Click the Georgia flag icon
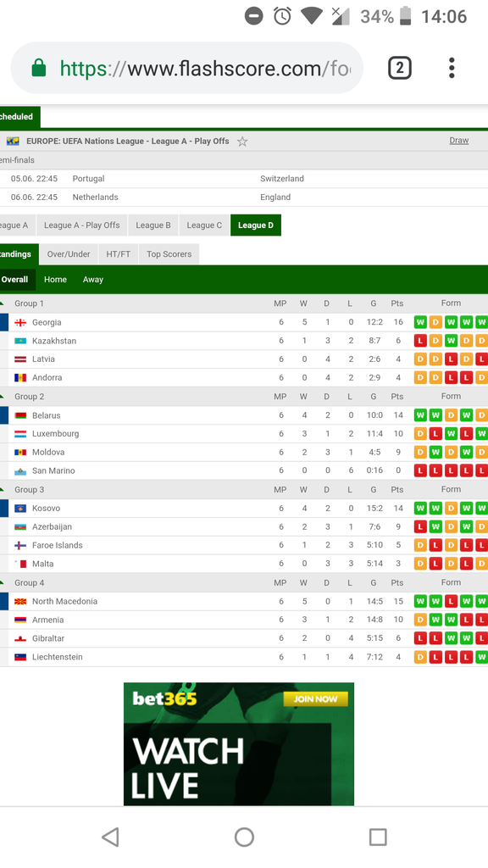 click(x=20, y=322)
